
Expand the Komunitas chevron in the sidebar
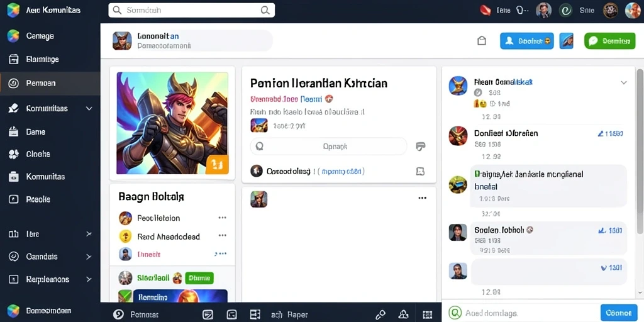89,109
